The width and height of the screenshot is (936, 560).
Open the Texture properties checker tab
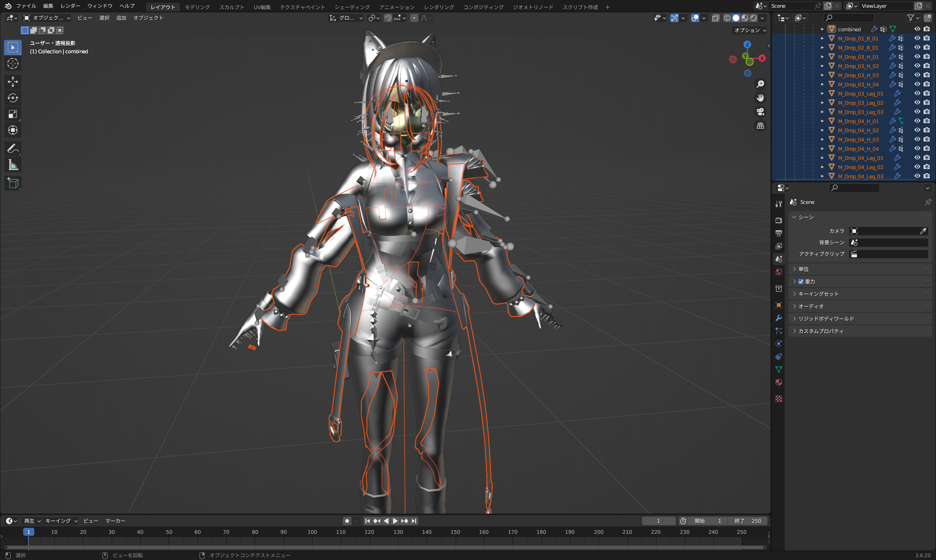779,399
